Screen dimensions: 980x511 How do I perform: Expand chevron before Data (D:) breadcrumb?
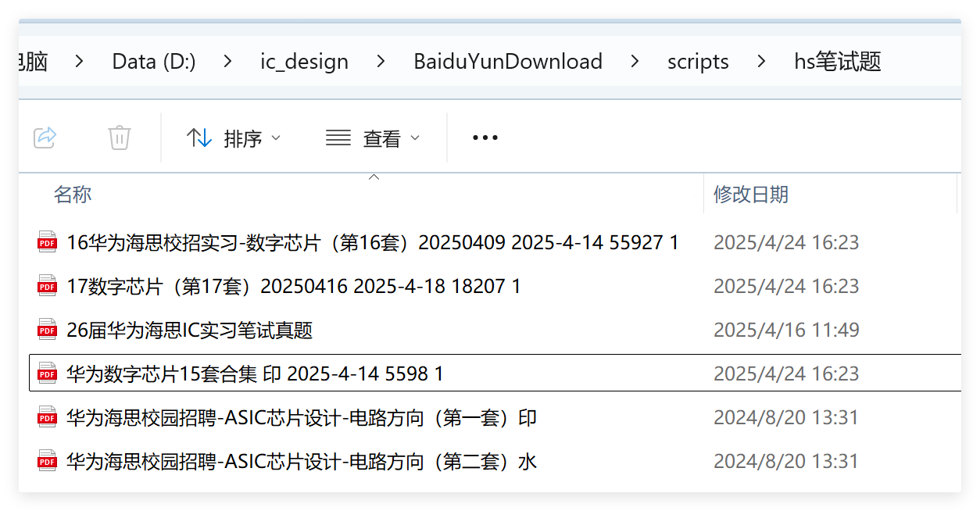pos(80,61)
